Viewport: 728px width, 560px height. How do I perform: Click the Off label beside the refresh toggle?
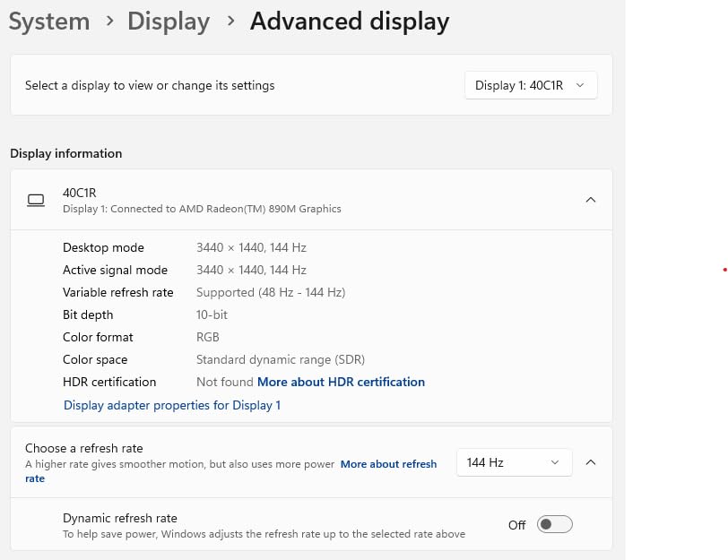pos(517,526)
